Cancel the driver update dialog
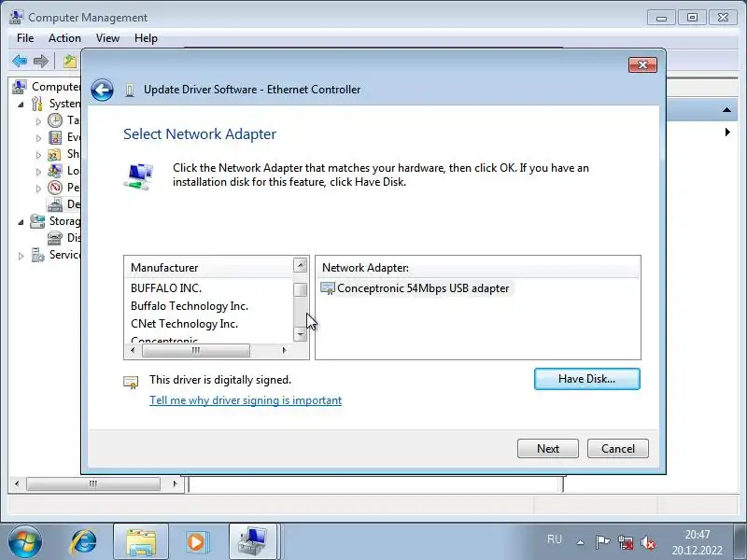Screen dimensions: 747x560 pos(618,449)
